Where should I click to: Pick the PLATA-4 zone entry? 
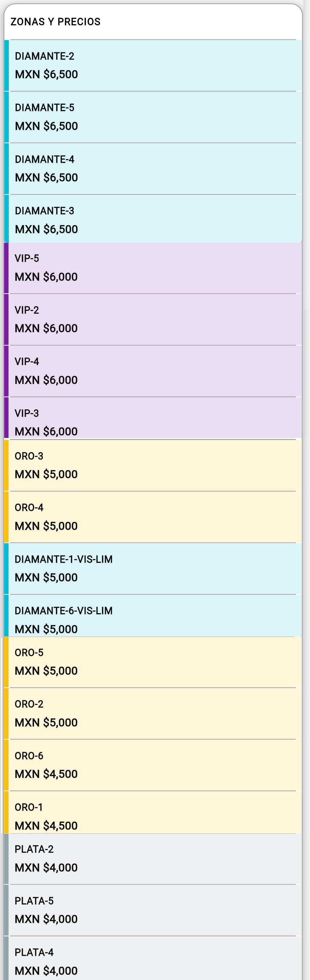coord(153,958)
